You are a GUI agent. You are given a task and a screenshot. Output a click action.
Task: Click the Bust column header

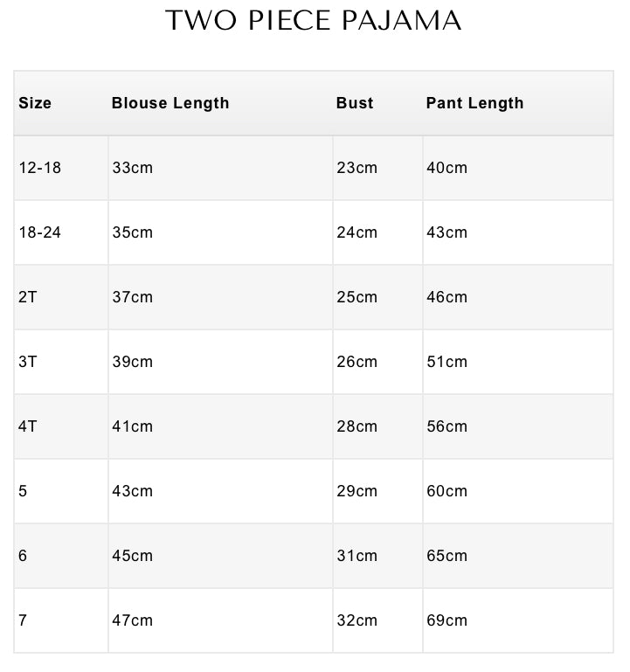[355, 103]
